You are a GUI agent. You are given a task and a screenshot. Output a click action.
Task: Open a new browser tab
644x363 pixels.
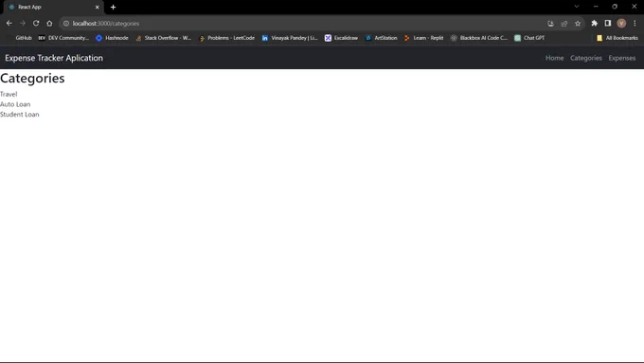[x=113, y=7]
